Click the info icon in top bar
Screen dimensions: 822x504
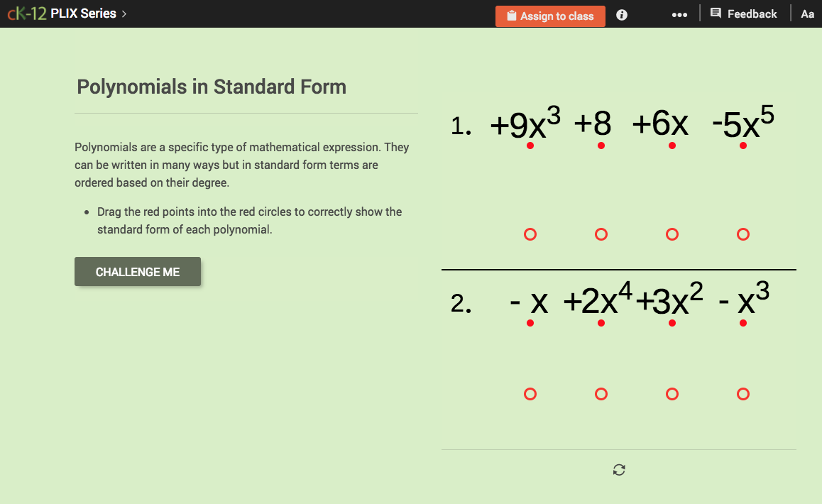click(621, 14)
